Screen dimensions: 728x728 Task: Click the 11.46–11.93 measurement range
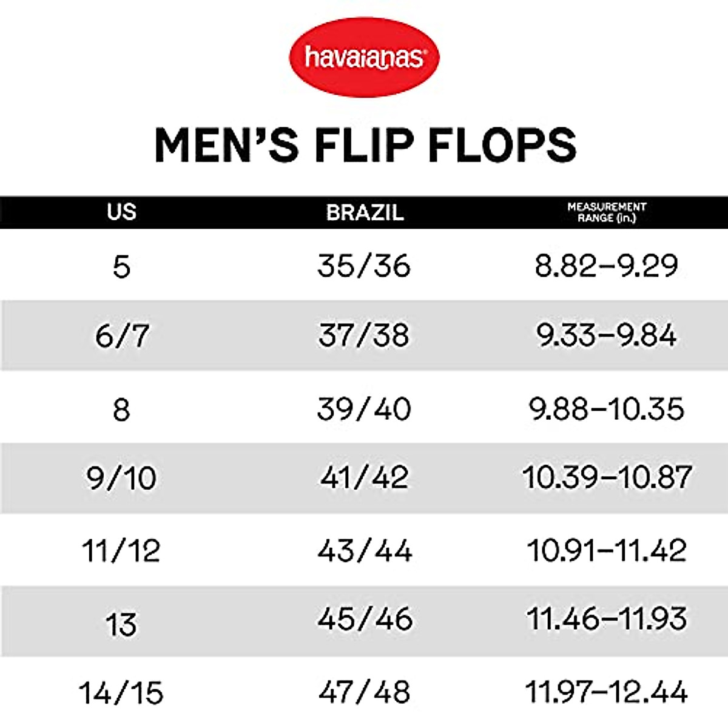pos(607,619)
